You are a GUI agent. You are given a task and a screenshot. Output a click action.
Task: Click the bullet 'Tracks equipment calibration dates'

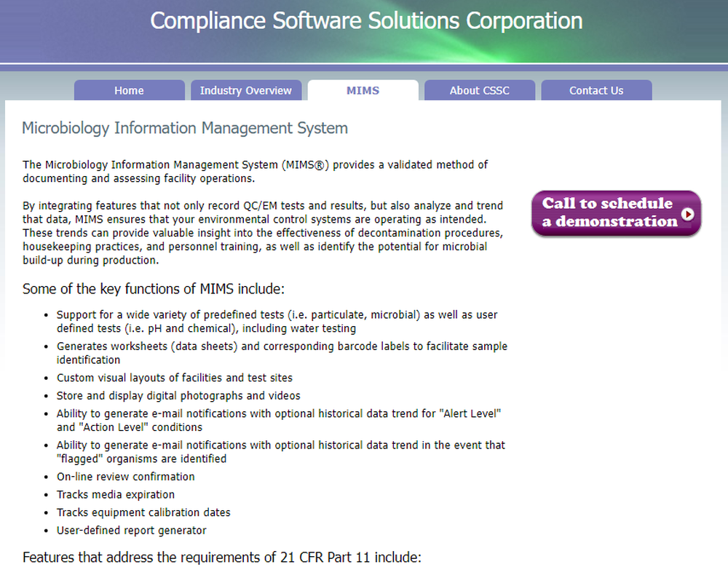pyautogui.click(x=143, y=512)
